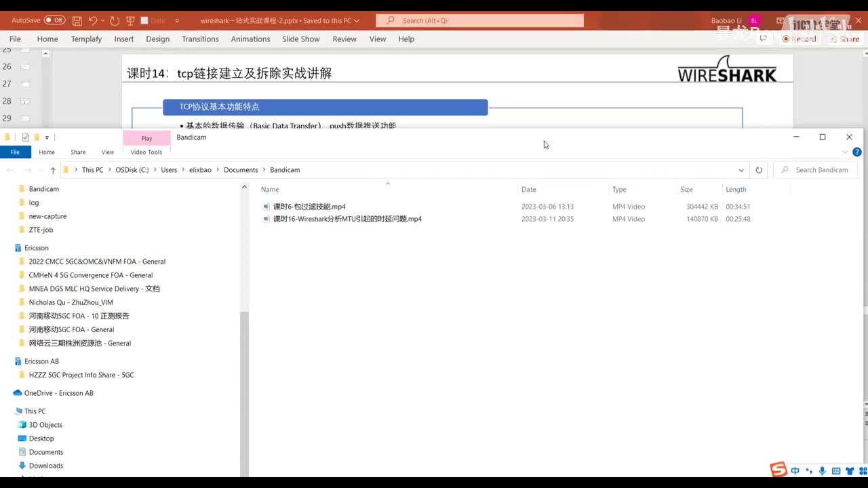Open the PowerPoint comments pane icon
The height and width of the screenshot is (488, 868).
(764, 39)
